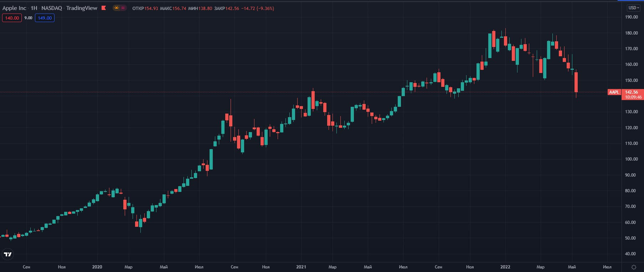Click the 2021 label on time axis
Image resolution: width=644 pixels, height=272 pixels.
(x=301, y=267)
